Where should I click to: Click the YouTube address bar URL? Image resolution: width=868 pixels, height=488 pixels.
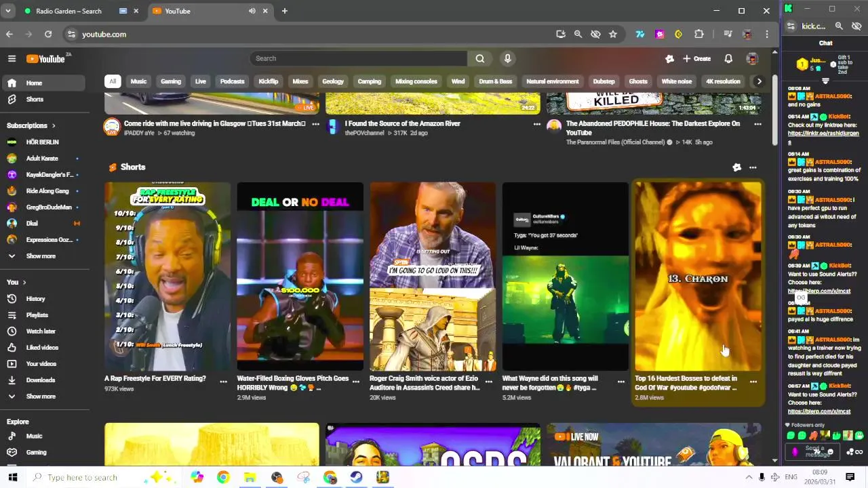coord(104,34)
